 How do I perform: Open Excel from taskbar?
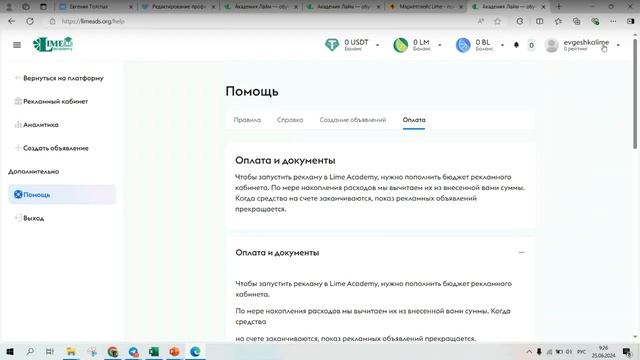154,351
